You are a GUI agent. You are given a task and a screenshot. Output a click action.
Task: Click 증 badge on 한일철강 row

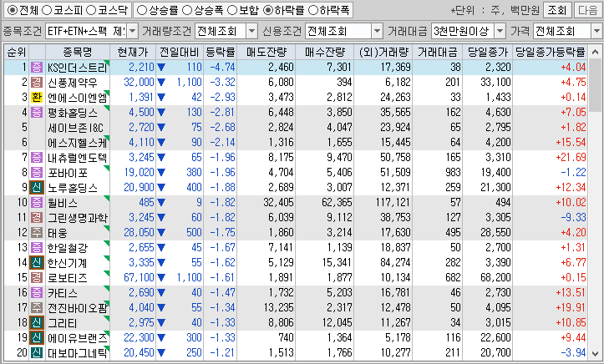[x=37, y=247]
